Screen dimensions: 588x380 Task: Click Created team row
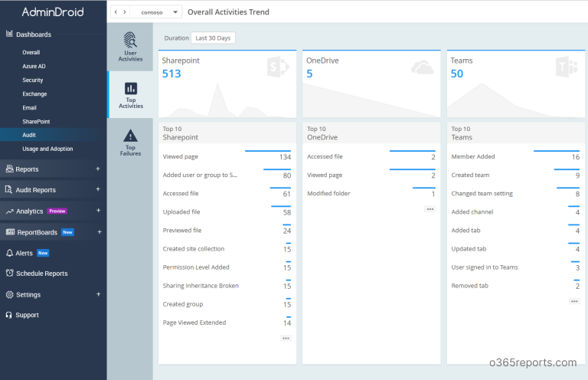coord(515,175)
